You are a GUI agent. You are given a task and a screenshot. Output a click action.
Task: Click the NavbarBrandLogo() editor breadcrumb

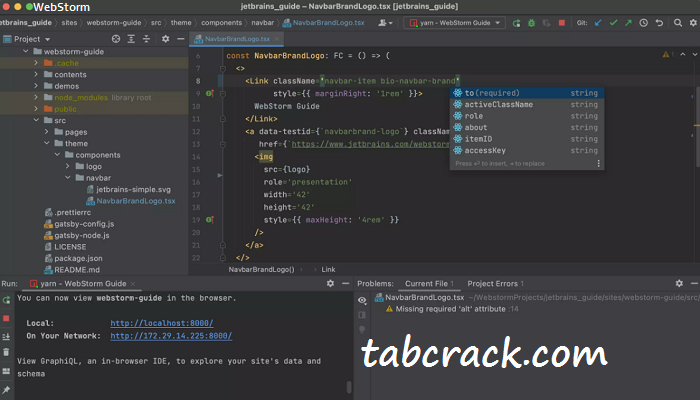coord(261,269)
